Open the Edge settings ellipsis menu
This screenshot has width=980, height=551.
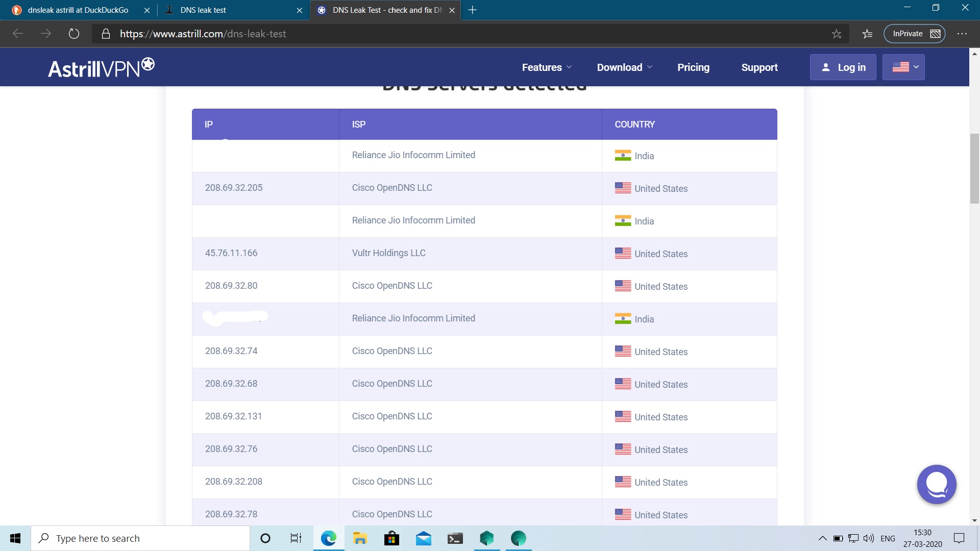(962, 34)
